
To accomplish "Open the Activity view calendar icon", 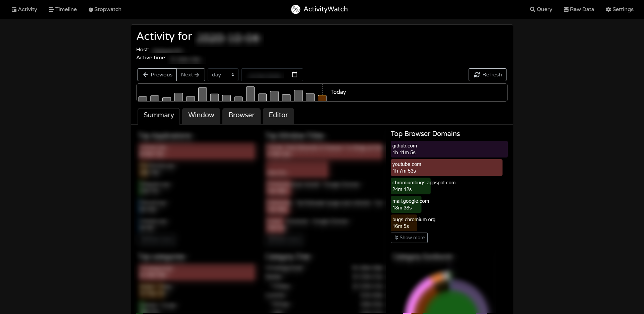I will point(14,9).
